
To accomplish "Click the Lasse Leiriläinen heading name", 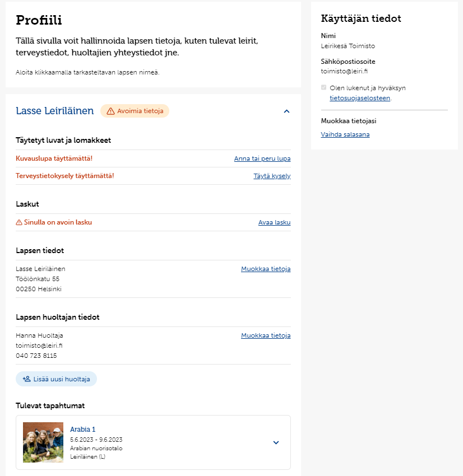I will [x=55, y=111].
